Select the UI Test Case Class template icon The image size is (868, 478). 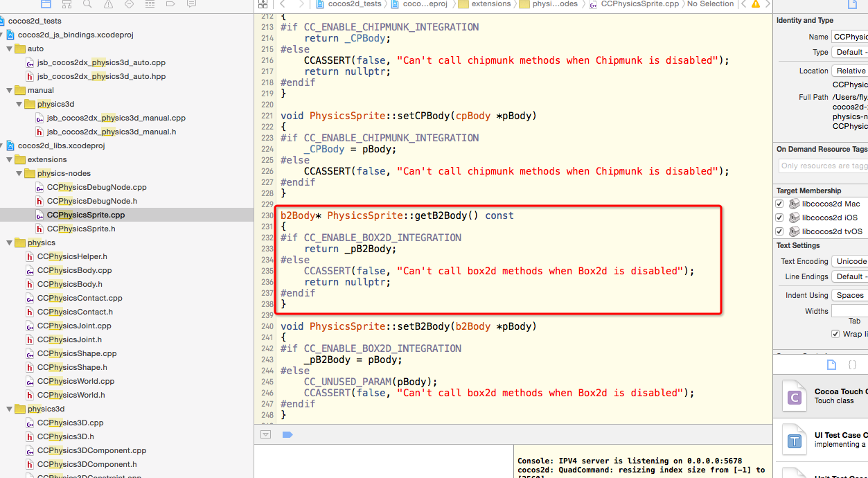[795, 440]
